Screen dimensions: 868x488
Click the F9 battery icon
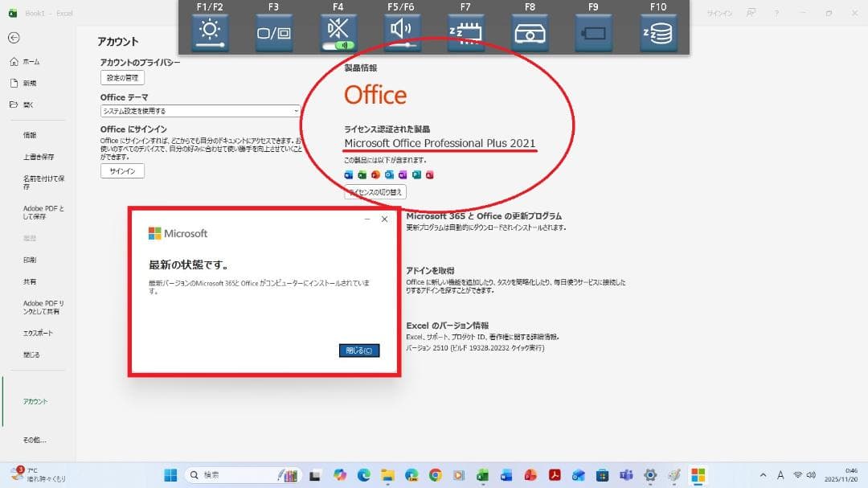(x=593, y=33)
